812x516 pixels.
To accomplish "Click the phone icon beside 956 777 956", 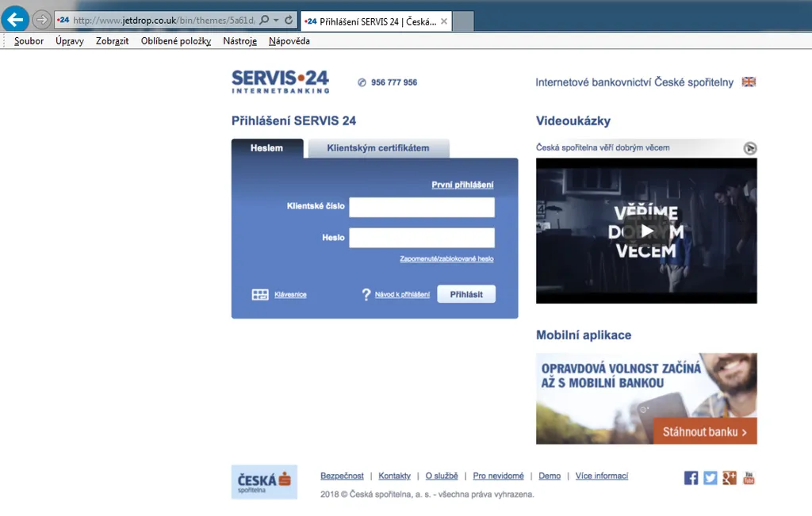I will (x=362, y=82).
